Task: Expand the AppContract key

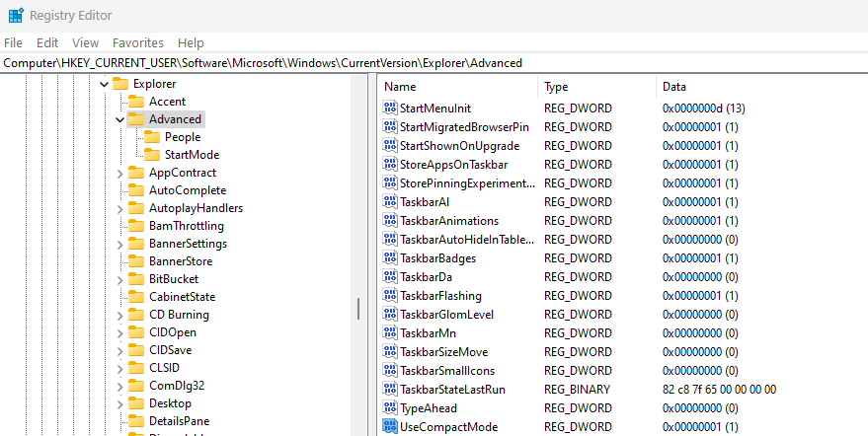Action: [x=120, y=174]
